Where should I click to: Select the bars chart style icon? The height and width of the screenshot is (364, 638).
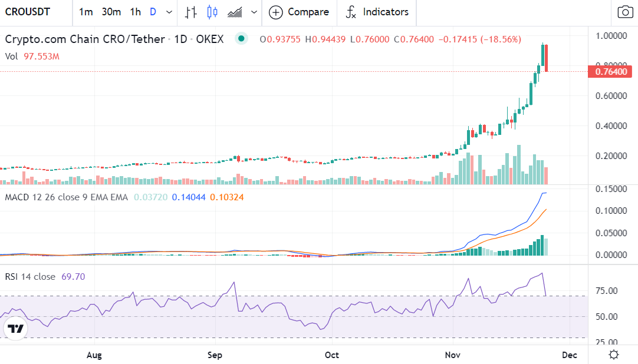click(191, 12)
